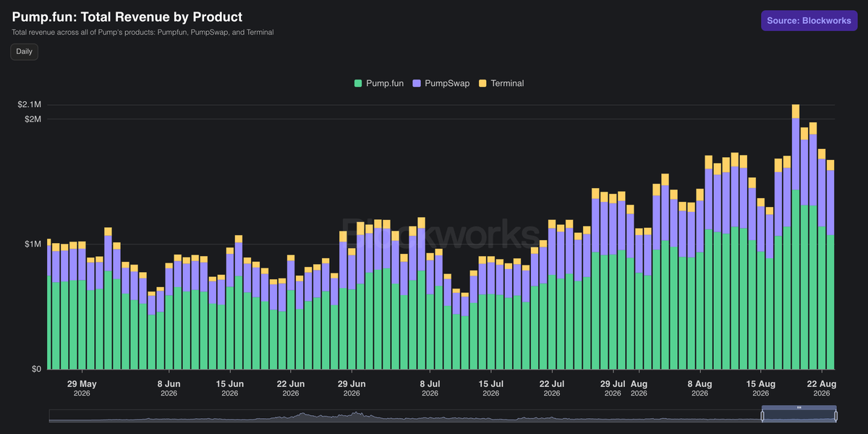Image resolution: width=868 pixels, height=434 pixels.
Task: Grab the left handle of the range slider
Action: pos(762,416)
